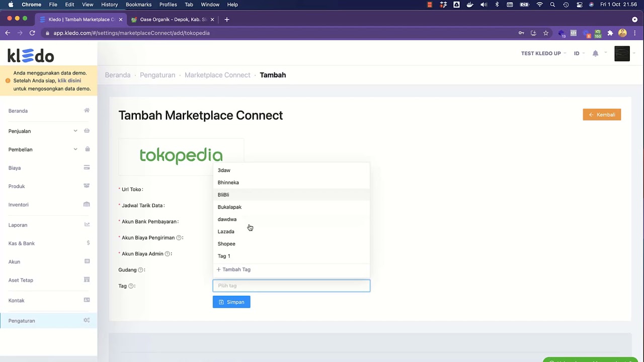The image size is (644, 362).
Task: Select dawdwa tag option
Action: tap(291, 219)
